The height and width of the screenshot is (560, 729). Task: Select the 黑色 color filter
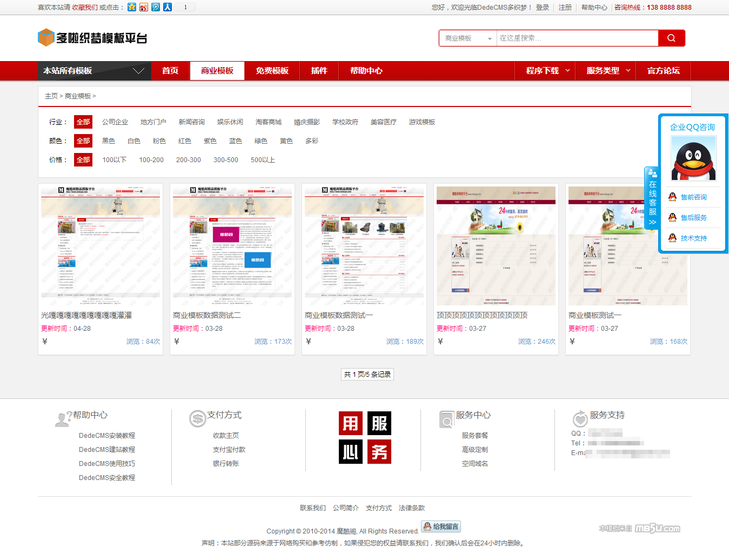click(109, 141)
